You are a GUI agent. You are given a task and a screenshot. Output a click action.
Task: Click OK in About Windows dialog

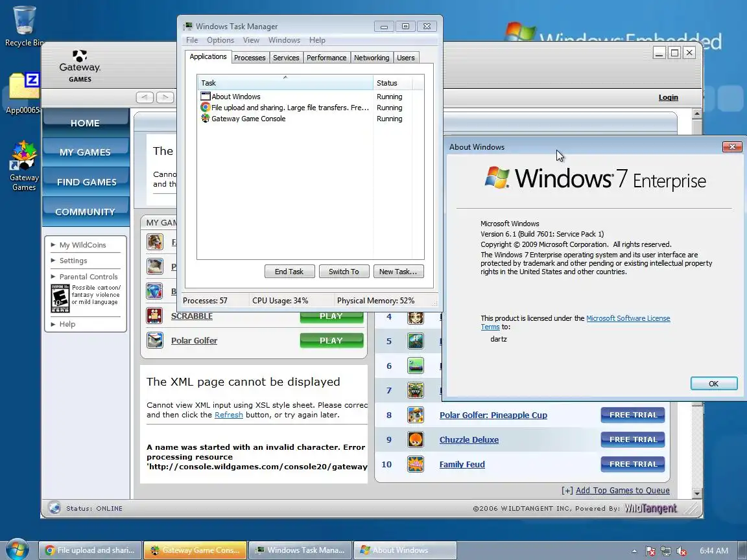(x=714, y=384)
